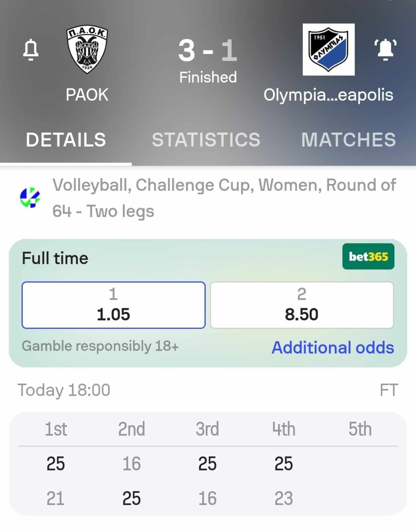
Task: Open the Volleyball Challenge Cup Women tournament link
Action: [224, 198]
